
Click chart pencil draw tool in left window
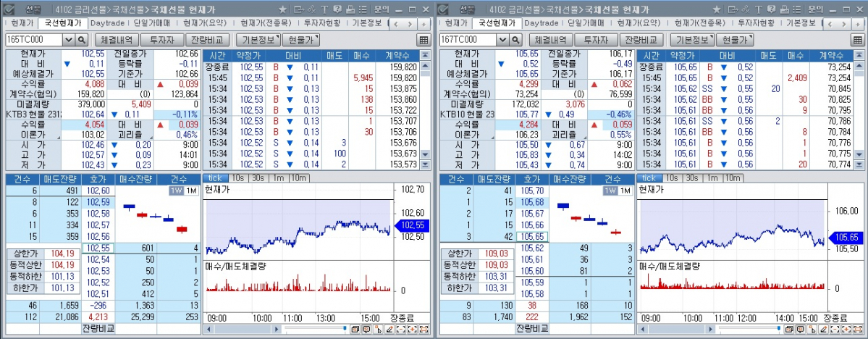coord(389,330)
